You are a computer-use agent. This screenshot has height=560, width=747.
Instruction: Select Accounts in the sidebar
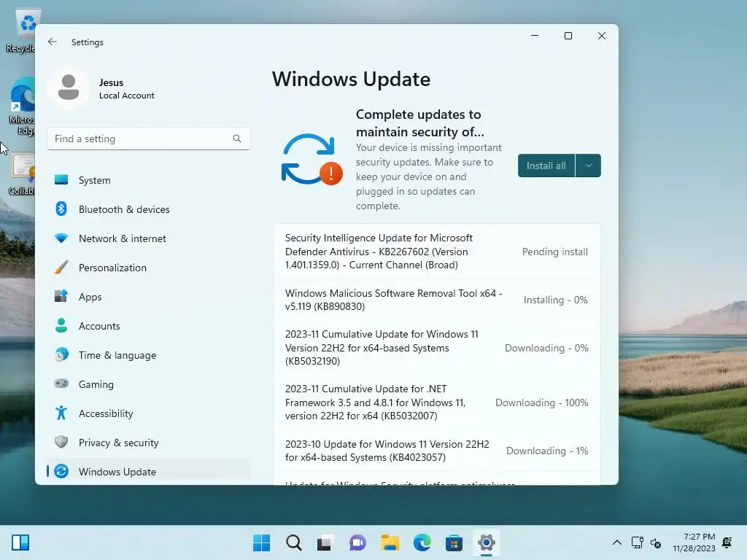click(149, 326)
